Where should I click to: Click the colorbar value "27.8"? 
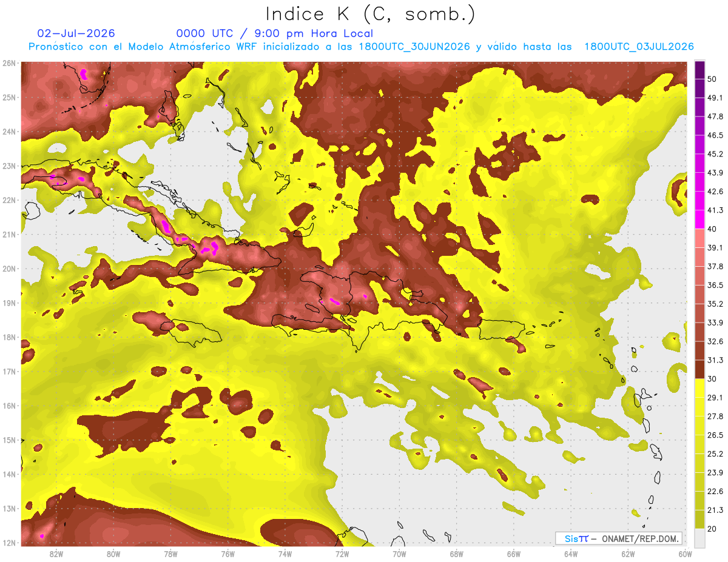tap(715, 416)
